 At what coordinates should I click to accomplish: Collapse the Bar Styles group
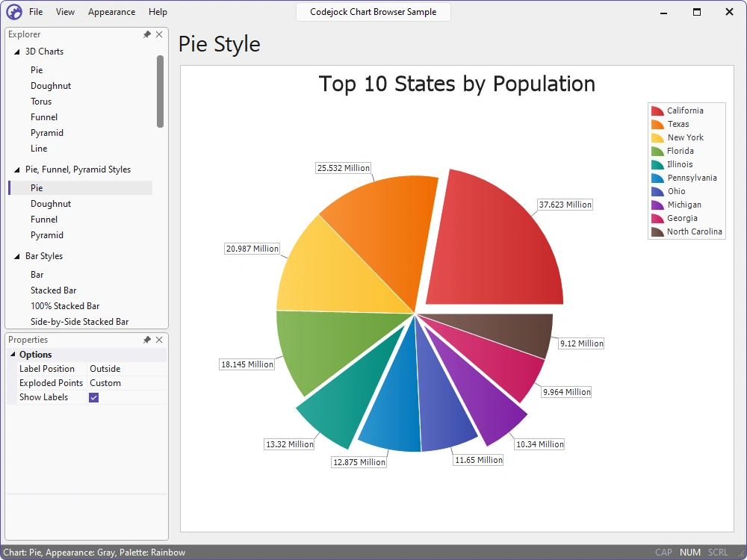[x=16, y=256]
